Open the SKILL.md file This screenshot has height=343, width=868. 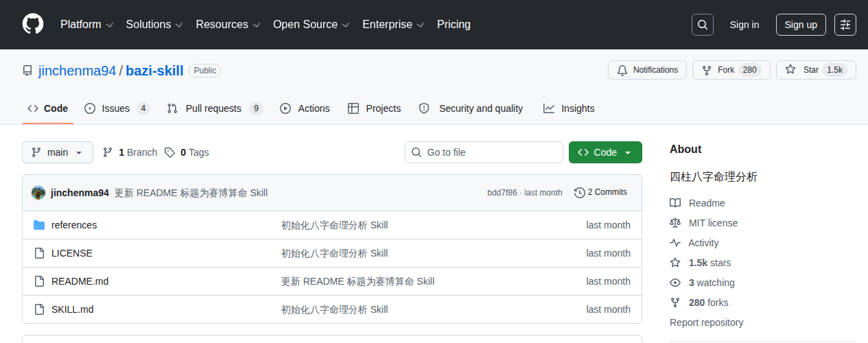pyautogui.click(x=73, y=309)
